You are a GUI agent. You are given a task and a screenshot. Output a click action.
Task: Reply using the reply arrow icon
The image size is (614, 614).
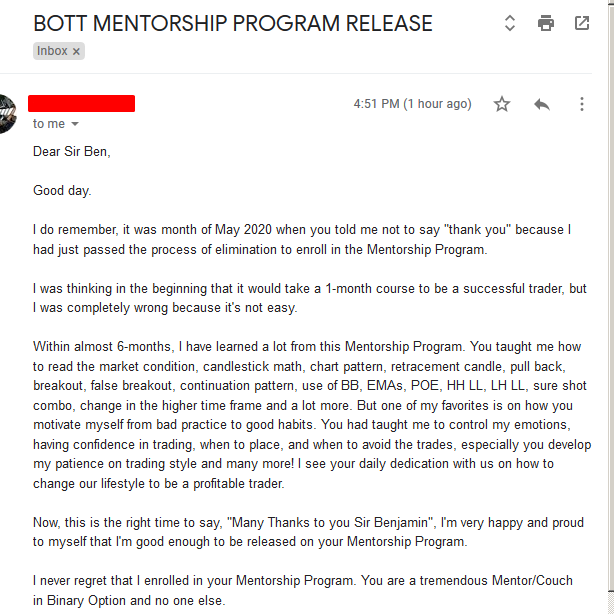(x=542, y=104)
